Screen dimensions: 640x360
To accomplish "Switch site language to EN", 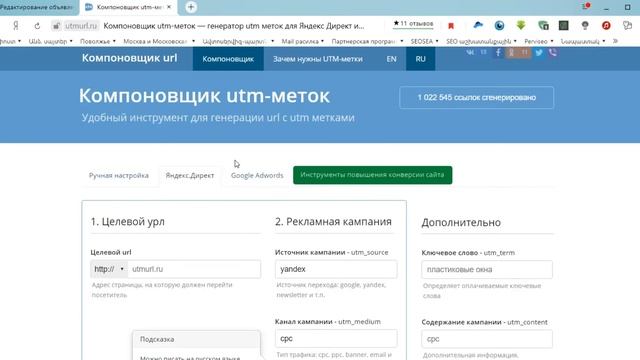I will pyautogui.click(x=391, y=59).
